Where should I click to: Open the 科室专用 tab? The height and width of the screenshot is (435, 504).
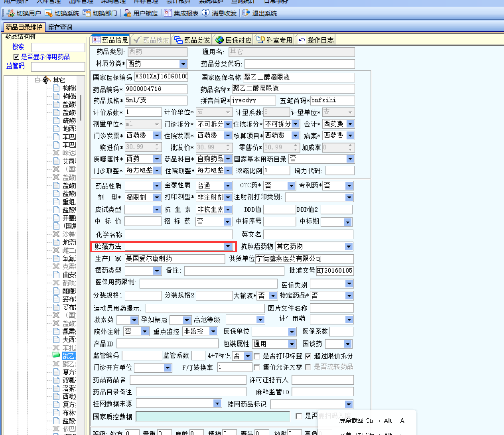click(x=274, y=40)
